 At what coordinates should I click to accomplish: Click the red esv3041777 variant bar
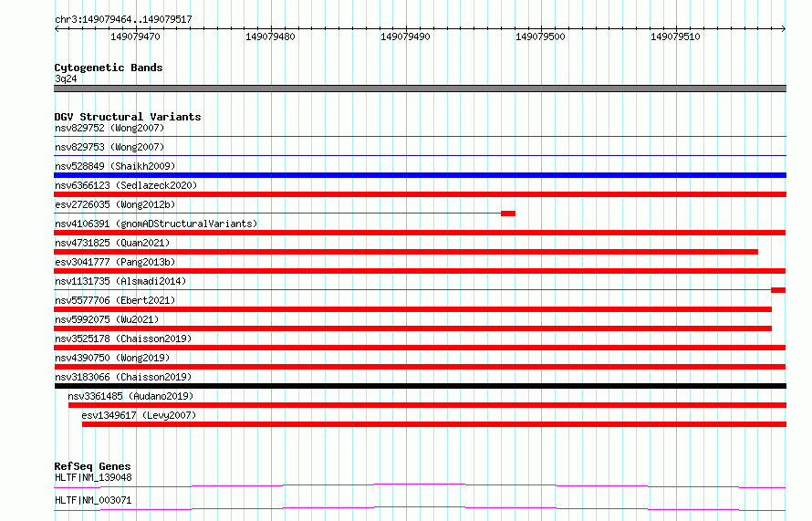(x=420, y=271)
